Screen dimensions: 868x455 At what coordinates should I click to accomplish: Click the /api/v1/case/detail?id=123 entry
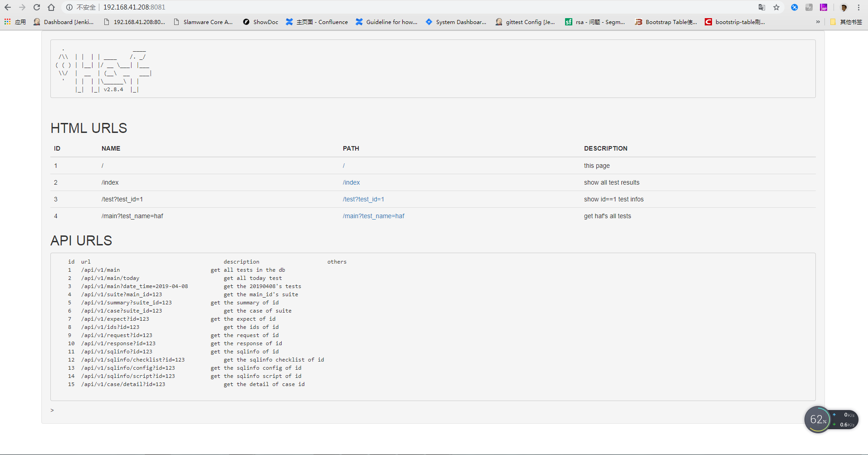[x=123, y=384]
